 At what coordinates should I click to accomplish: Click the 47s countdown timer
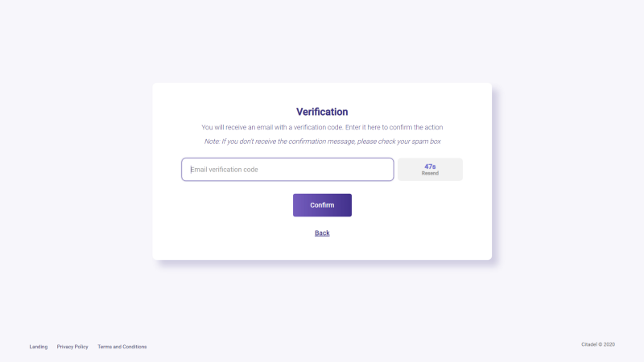click(x=430, y=167)
